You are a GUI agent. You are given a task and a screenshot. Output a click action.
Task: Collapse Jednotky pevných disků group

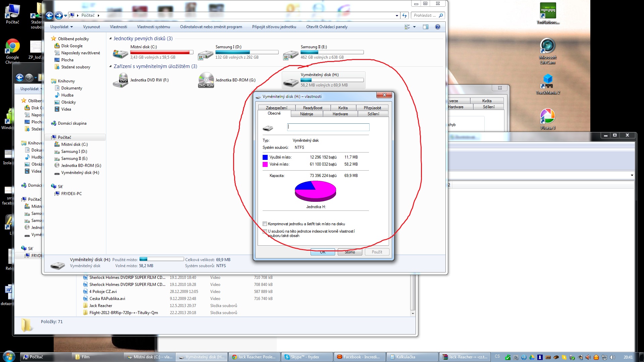tap(110, 39)
